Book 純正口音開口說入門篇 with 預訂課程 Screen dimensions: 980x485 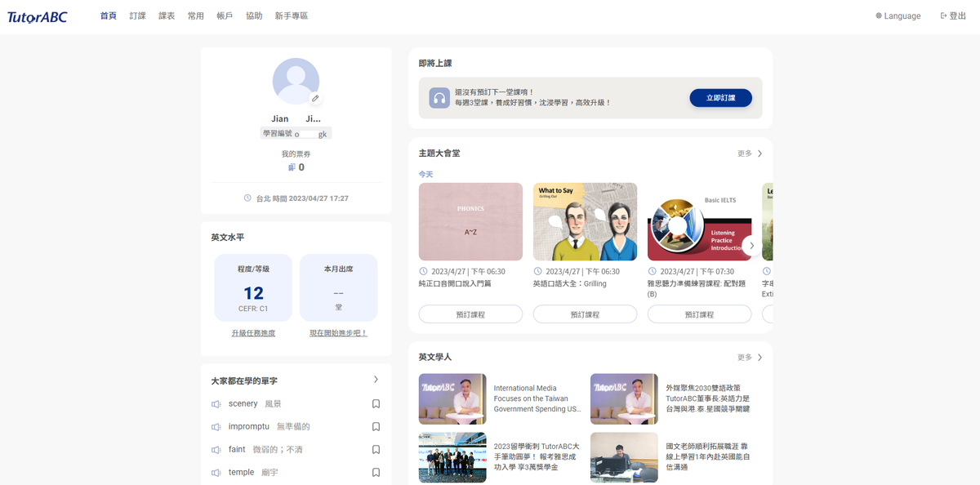click(x=470, y=314)
